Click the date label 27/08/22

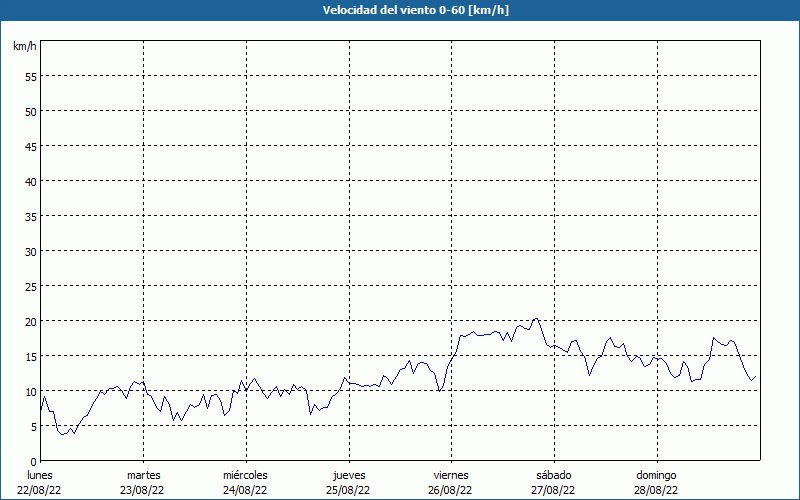[553, 490]
